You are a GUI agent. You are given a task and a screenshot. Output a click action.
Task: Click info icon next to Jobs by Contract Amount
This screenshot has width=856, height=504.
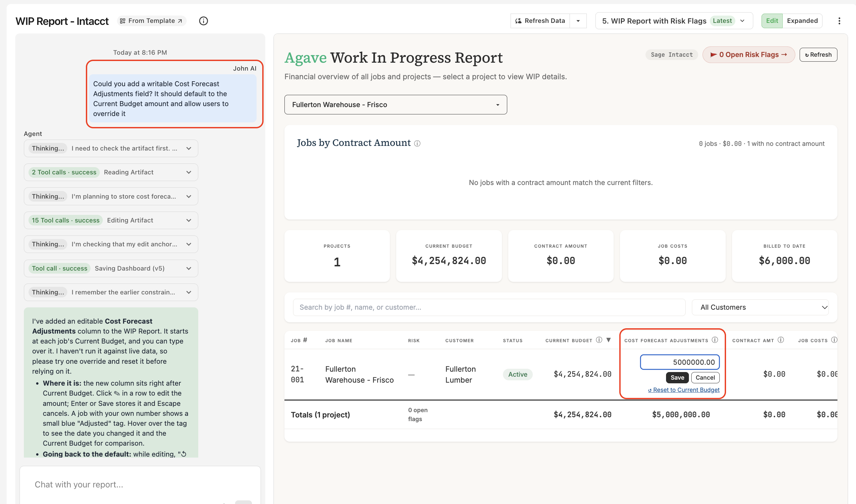[417, 144]
